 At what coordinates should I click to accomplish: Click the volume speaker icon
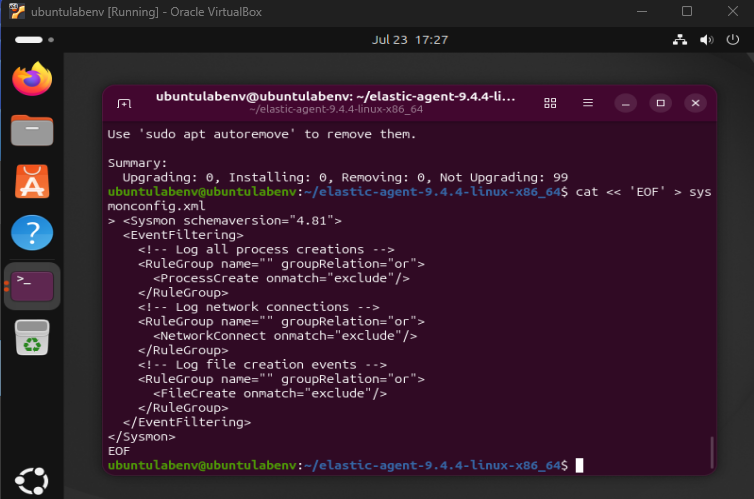pos(706,40)
